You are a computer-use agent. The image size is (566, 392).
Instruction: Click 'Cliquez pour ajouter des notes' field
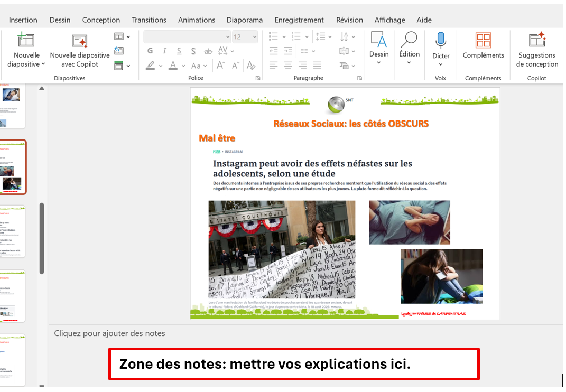click(x=109, y=333)
